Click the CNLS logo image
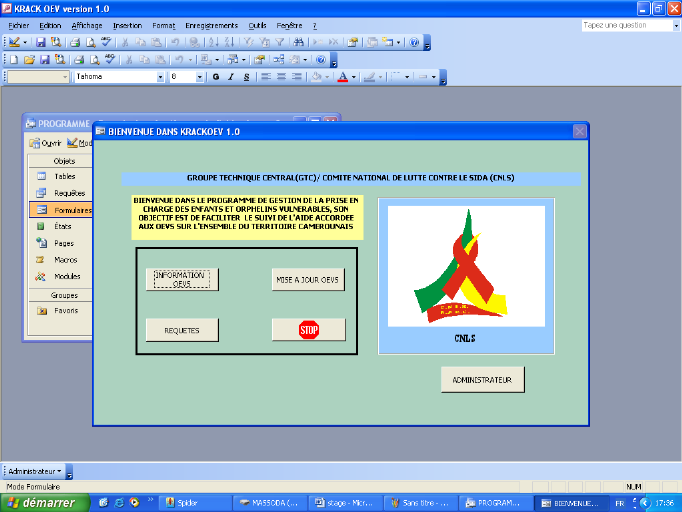 tap(466, 266)
